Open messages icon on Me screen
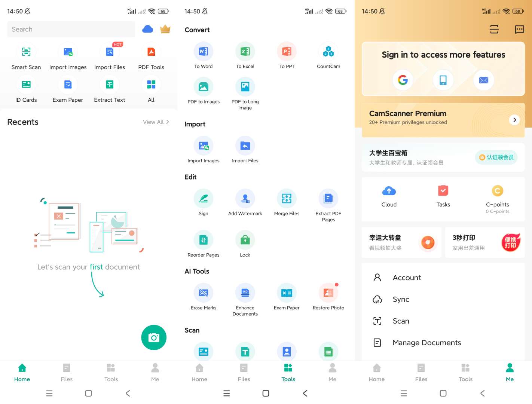 [520, 29]
